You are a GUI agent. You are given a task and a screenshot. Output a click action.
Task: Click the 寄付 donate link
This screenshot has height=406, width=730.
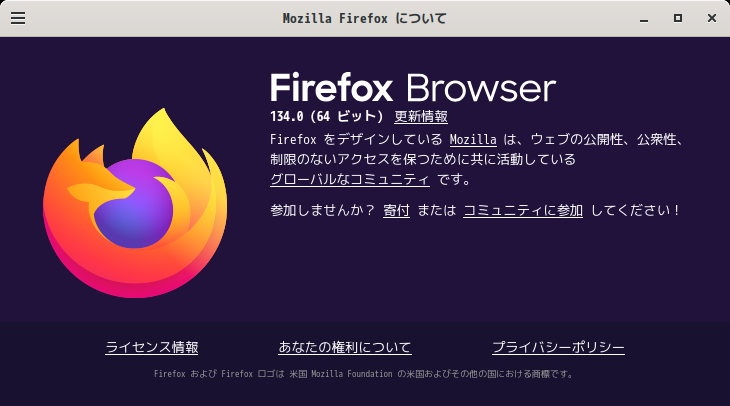point(396,210)
